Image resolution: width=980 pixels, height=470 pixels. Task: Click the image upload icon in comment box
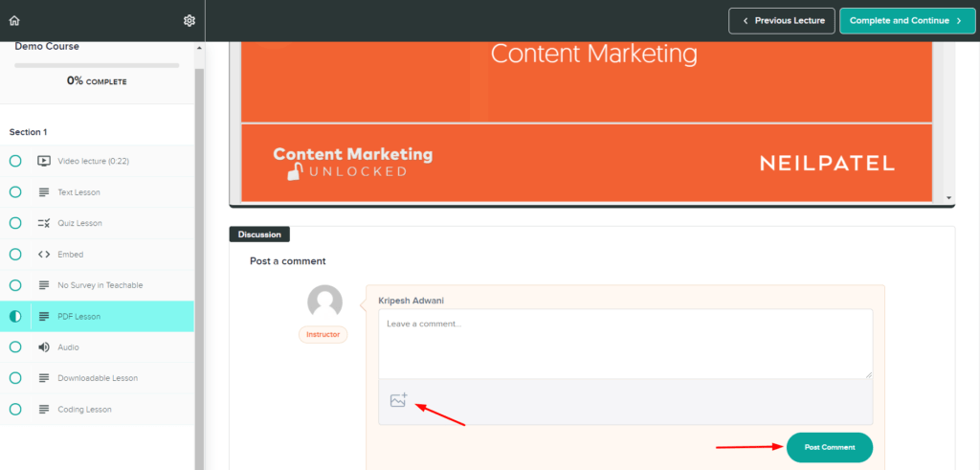point(399,401)
